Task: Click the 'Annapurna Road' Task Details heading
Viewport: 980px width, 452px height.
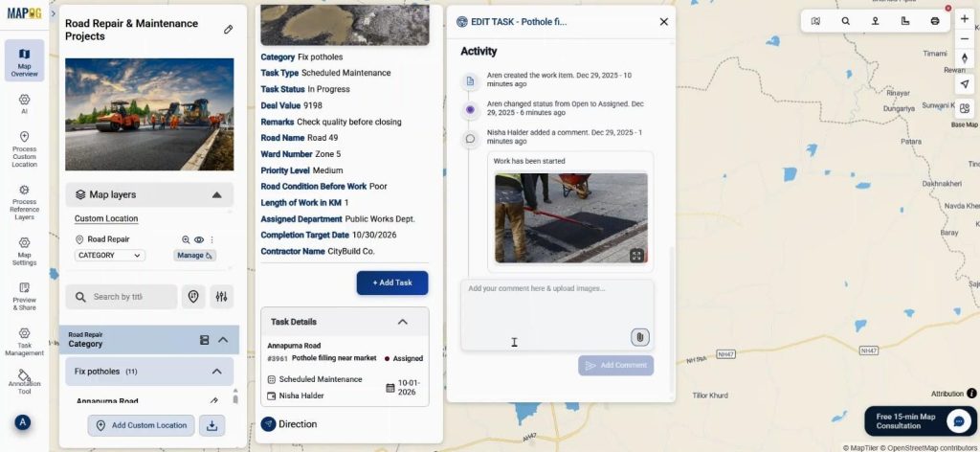Action: [294, 346]
